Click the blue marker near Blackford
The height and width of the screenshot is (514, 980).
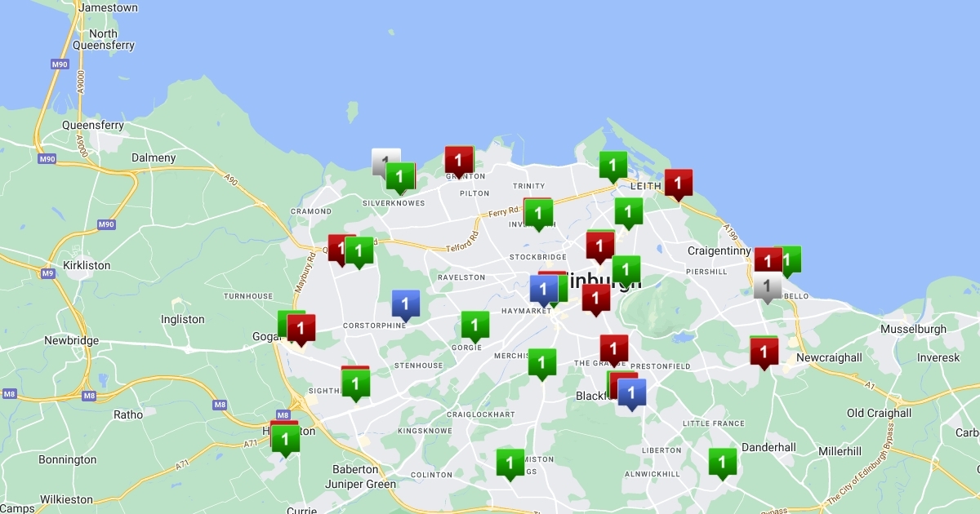pyautogui.click(x=631, y=392)
